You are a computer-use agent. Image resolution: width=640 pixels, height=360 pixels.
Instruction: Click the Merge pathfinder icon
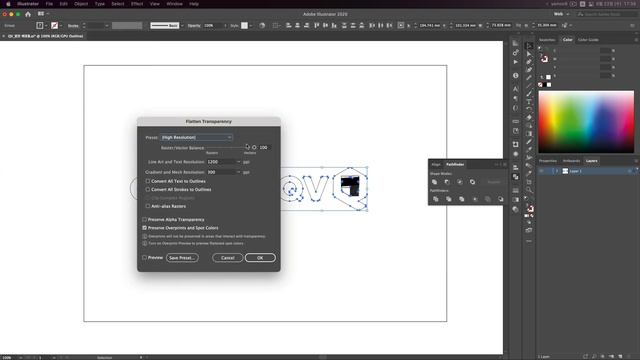pos(462,199)
